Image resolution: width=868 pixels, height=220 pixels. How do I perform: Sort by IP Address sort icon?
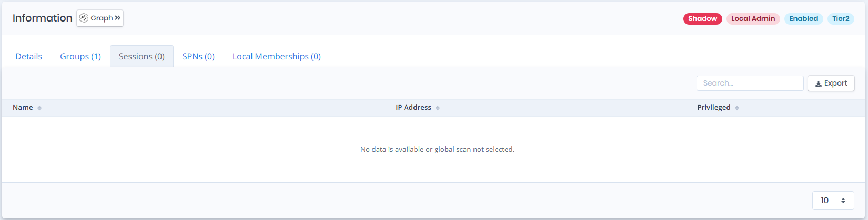438,108
